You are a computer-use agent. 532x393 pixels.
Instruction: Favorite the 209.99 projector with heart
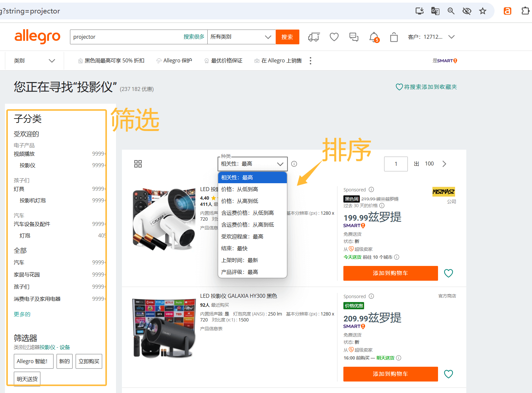[449, 374]
